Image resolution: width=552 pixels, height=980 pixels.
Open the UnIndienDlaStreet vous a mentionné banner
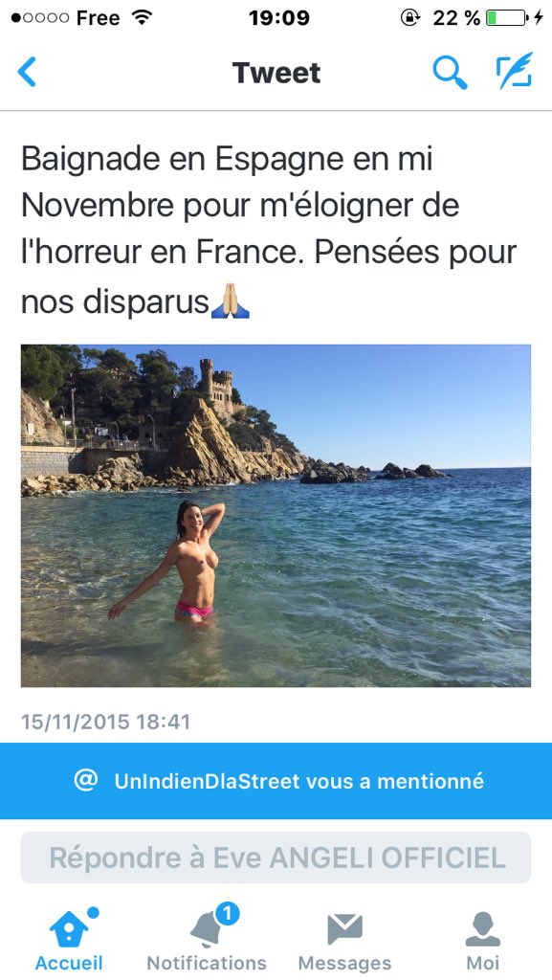click(x=276, y=781)
